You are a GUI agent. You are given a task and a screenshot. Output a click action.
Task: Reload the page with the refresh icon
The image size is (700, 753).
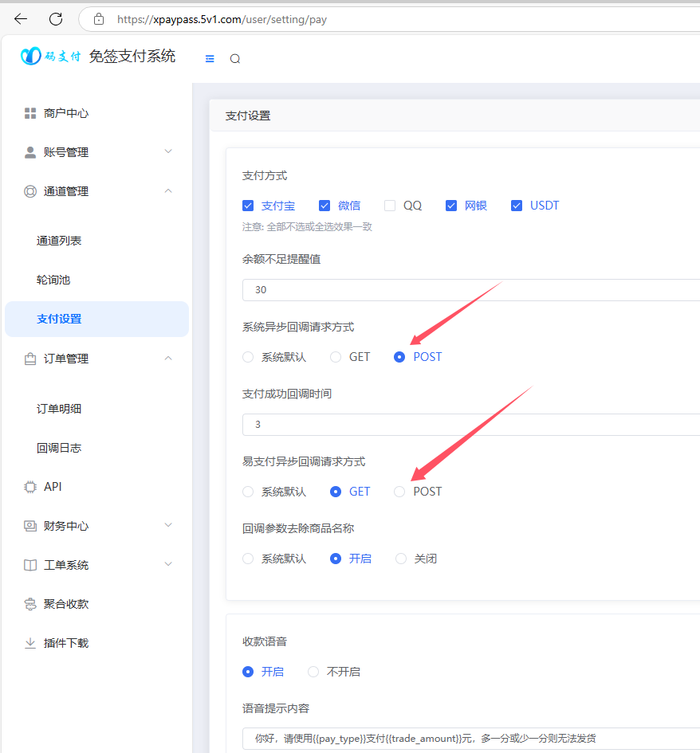(x=56, y=19)
